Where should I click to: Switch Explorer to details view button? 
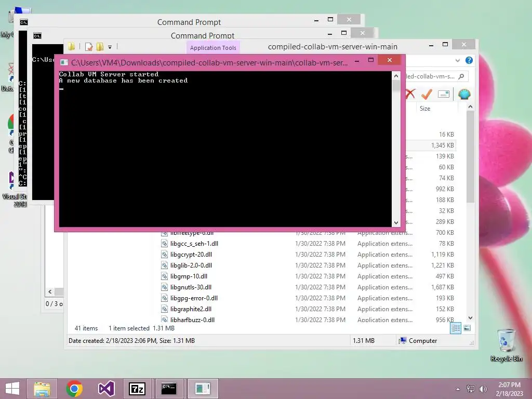(x=456, y=328)
